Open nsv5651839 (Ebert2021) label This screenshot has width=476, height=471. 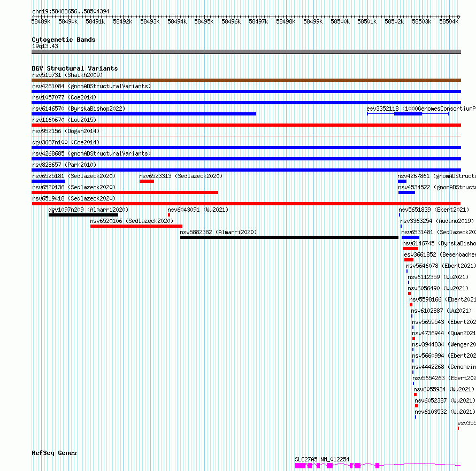pos(434,210)
